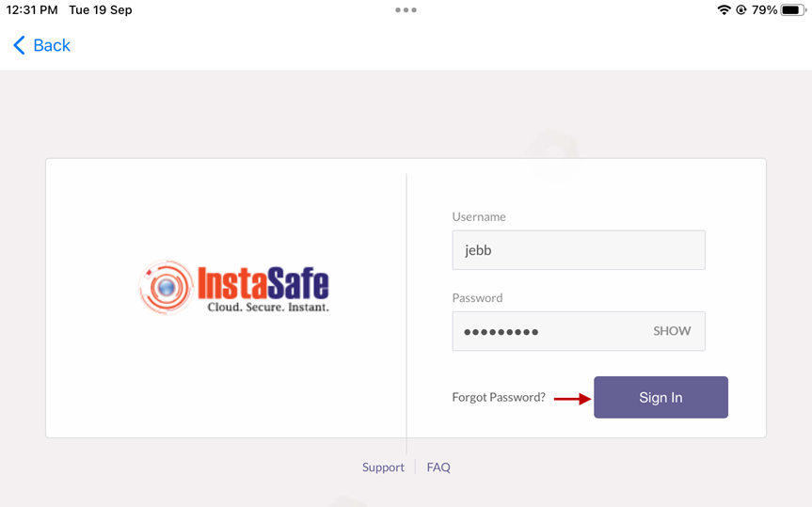Click the Sign In button

tap(661, 397)
